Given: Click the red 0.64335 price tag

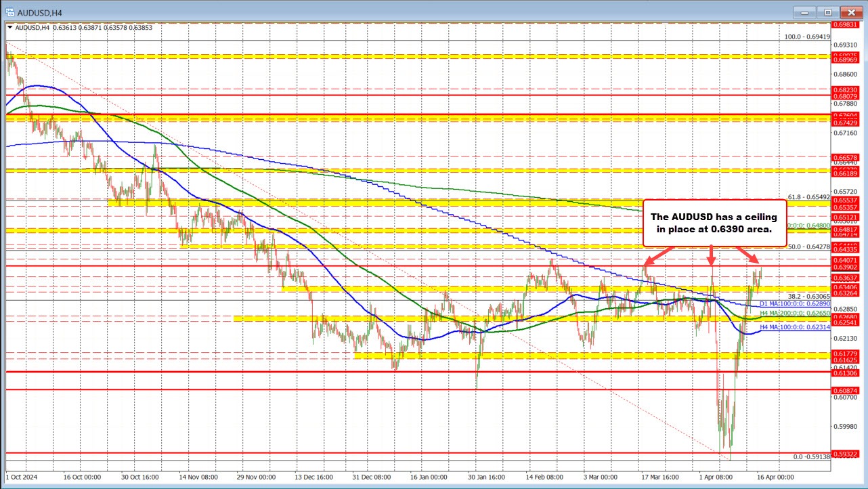Looking at the screenshot, I should tap(846, 250).
